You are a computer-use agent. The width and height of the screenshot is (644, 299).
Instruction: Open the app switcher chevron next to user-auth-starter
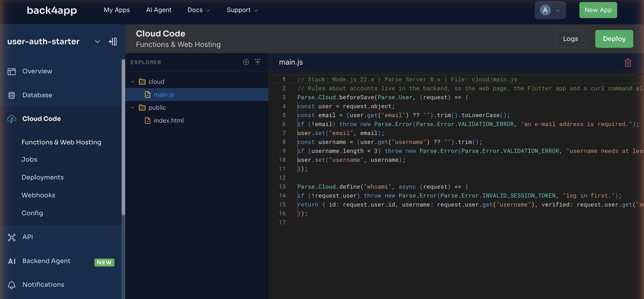coord(97,41)
